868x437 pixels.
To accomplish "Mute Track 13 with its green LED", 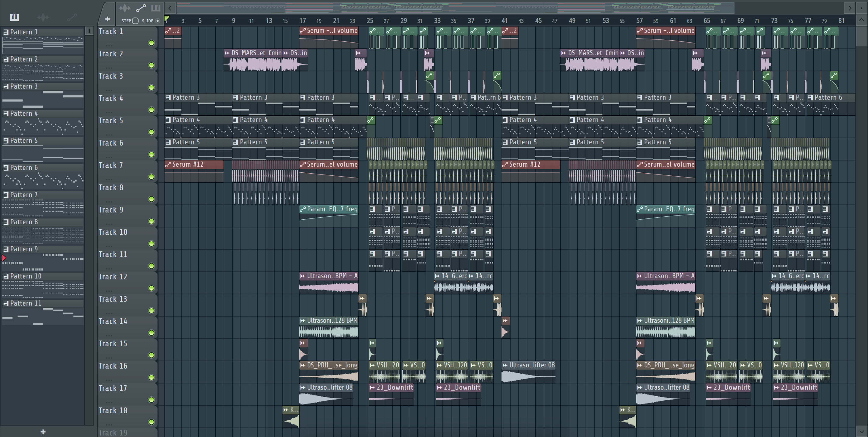I will point(151,310).
